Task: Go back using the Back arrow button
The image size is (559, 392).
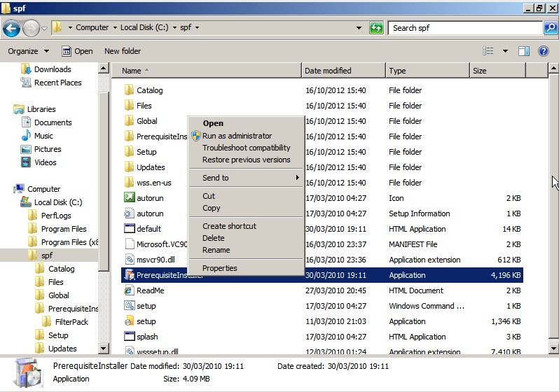Action: click(x=11, y=28)
